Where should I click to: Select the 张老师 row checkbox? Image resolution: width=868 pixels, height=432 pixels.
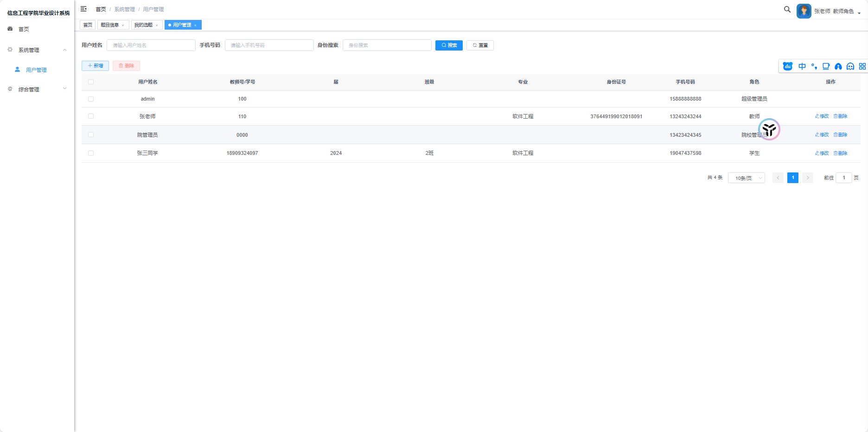click(x=91, y=116)
